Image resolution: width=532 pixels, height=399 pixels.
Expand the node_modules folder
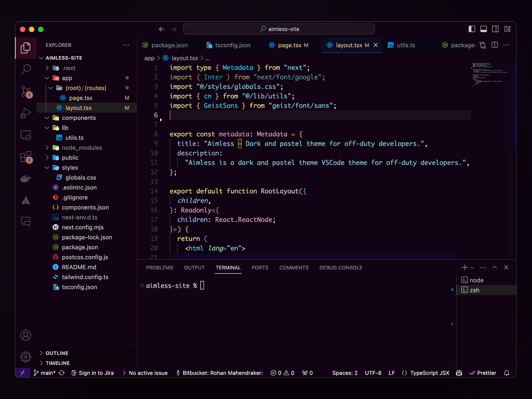click(47, 148)
